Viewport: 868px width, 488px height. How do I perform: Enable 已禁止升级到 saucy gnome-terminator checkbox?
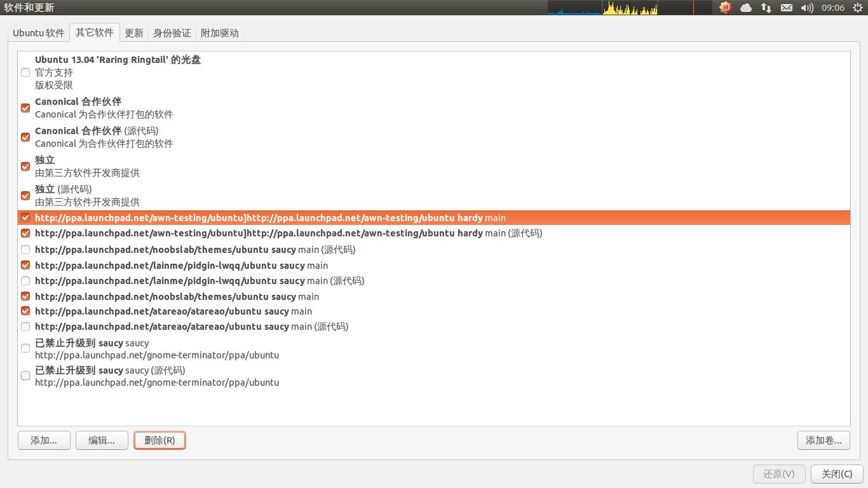pyautogui.click(x=25, y=348)
